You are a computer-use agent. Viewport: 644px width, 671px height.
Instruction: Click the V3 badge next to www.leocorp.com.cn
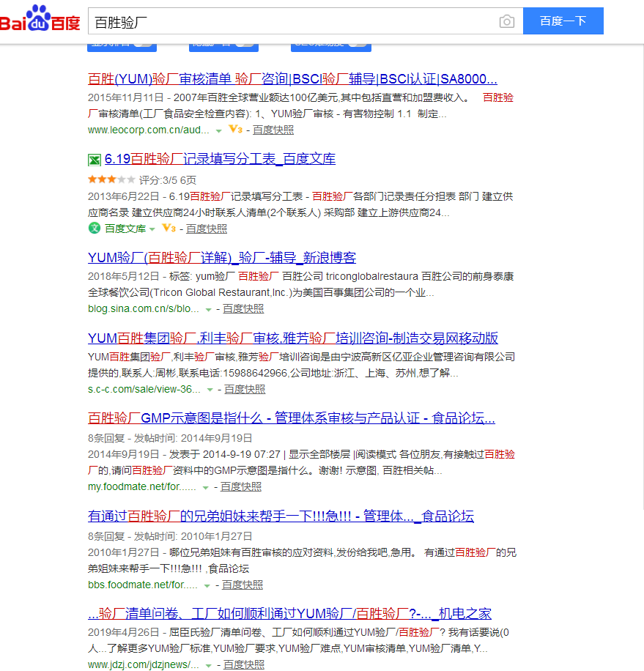point(235,129)
